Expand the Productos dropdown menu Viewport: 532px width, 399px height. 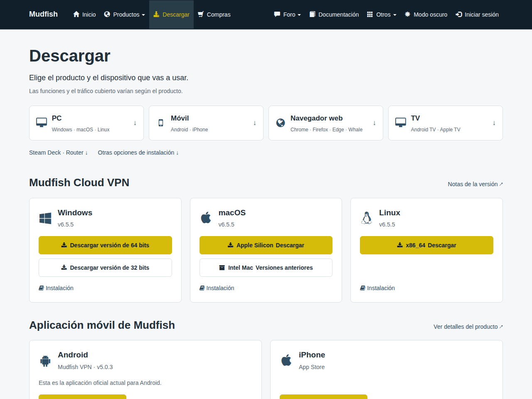click(125, 15)
